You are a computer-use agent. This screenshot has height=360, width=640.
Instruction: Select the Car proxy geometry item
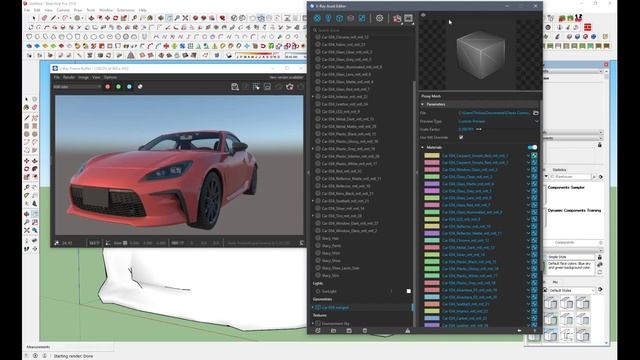pyautogui.click(x=335, y=307)
